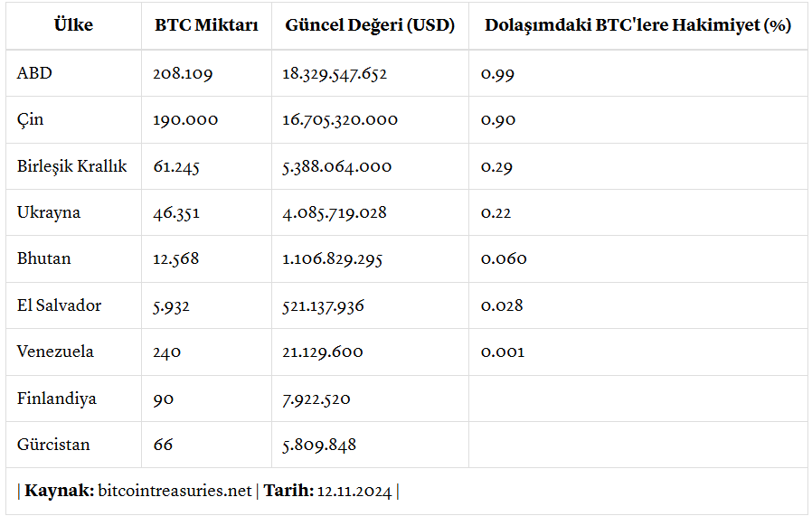Screen dimensions: 812x516
Task: Click ABD's BTC amount 208.109
Action: (x=183, y=74)
